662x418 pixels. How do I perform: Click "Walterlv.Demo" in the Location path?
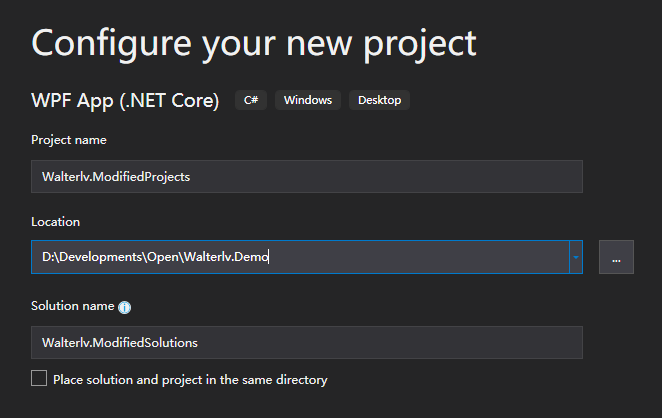tap(232, 258)
